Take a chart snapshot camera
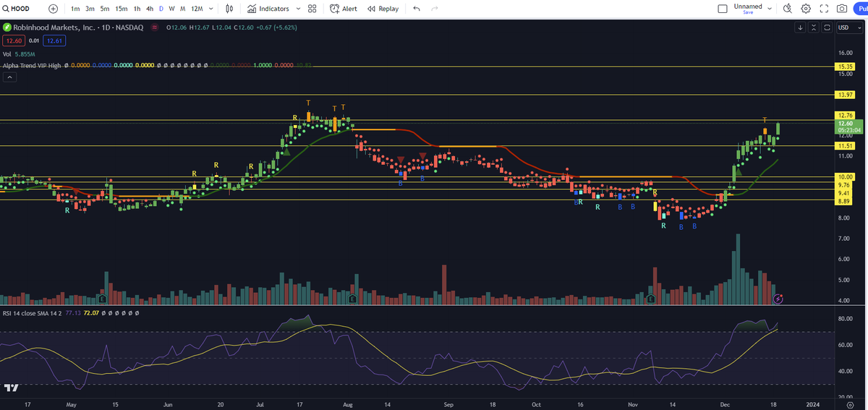This screenshot has width=868, height=410. coord(842,9)
